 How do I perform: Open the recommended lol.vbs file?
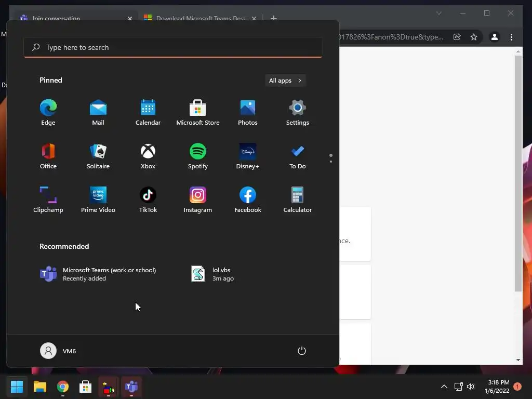point(212,274)
